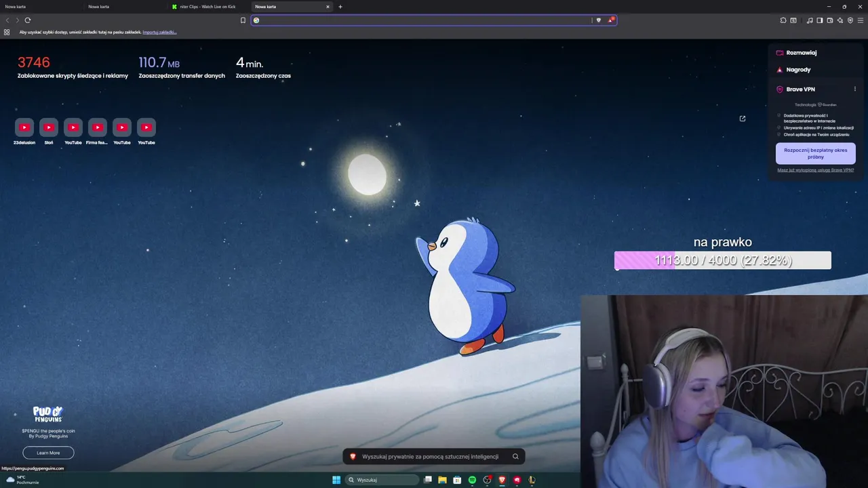
Task: Open Spotify from the taskbar
Action: [472, 480]
